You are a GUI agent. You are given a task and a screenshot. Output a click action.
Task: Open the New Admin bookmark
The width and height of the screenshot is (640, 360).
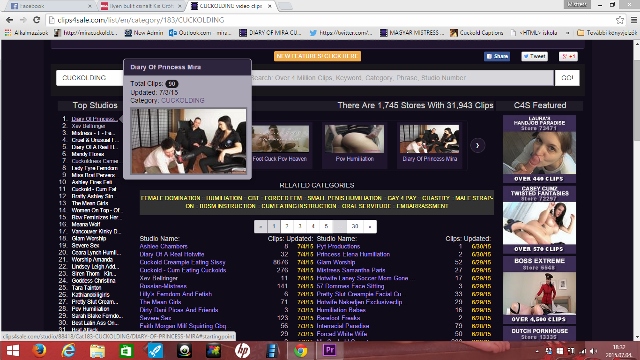tap(144, 33)
